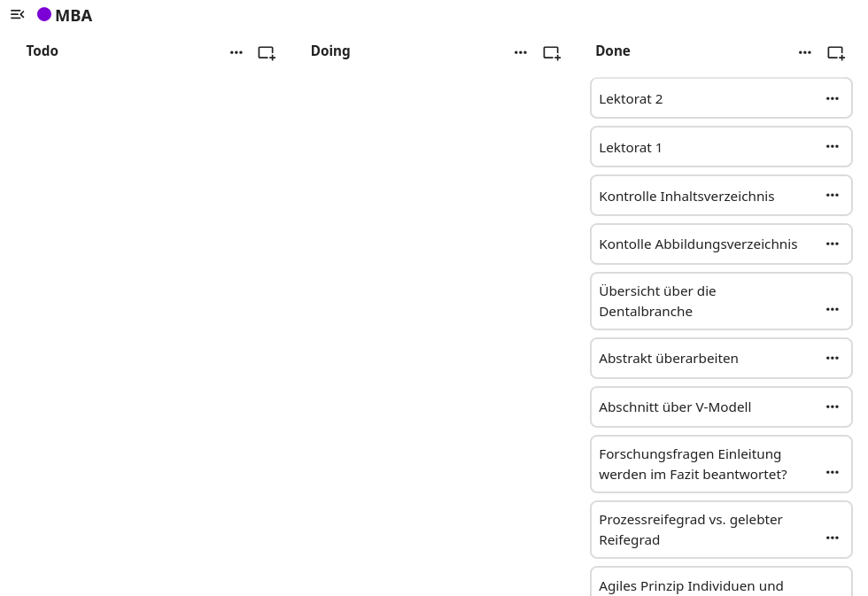Add a card to the Todo list

coord(267,53)
